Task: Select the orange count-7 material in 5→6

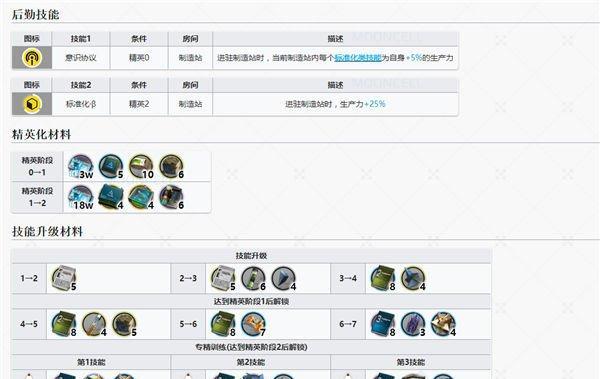Action: tap(253, 324)
